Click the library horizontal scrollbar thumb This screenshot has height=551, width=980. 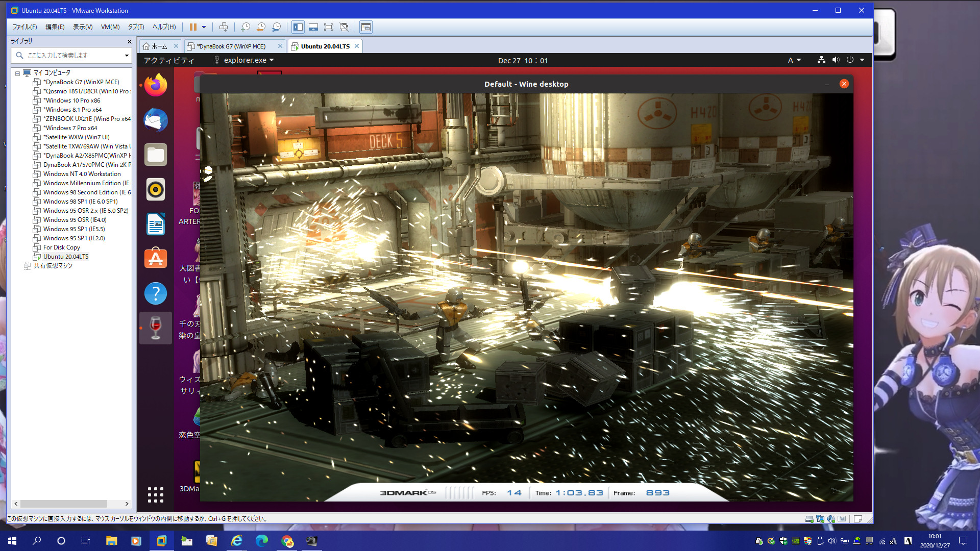click(x=63, y=504)
